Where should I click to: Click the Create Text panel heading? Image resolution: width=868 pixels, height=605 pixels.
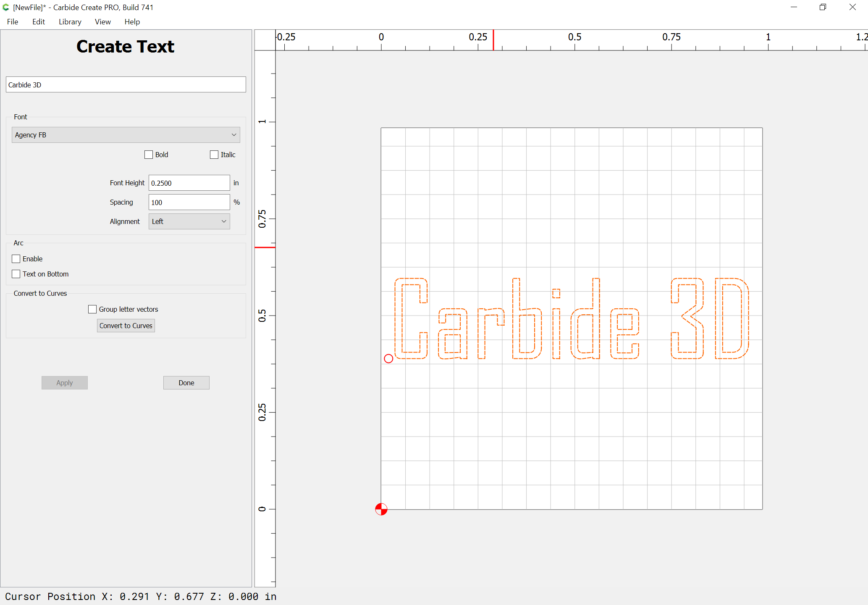pyautogui.click(x=125, y=47)
